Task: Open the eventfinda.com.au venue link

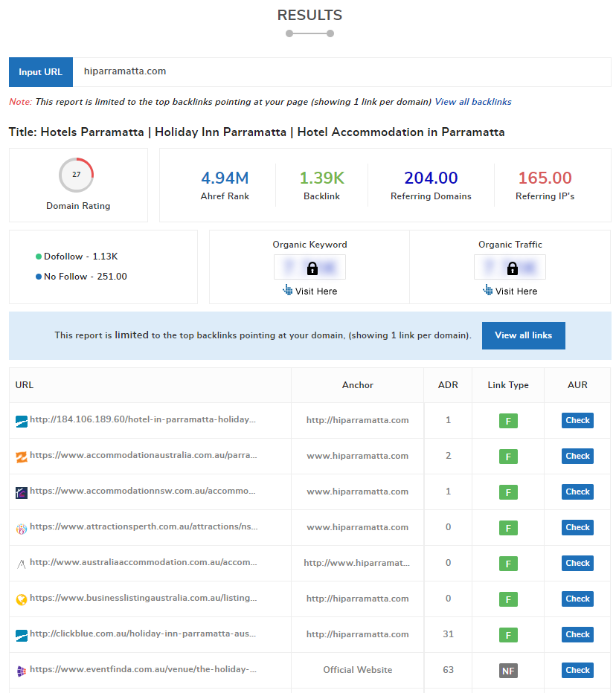Action: (144, 669)
